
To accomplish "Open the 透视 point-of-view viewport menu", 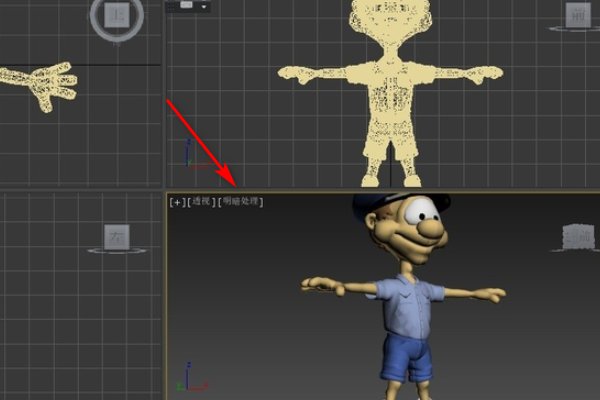I will coord(201,202).
